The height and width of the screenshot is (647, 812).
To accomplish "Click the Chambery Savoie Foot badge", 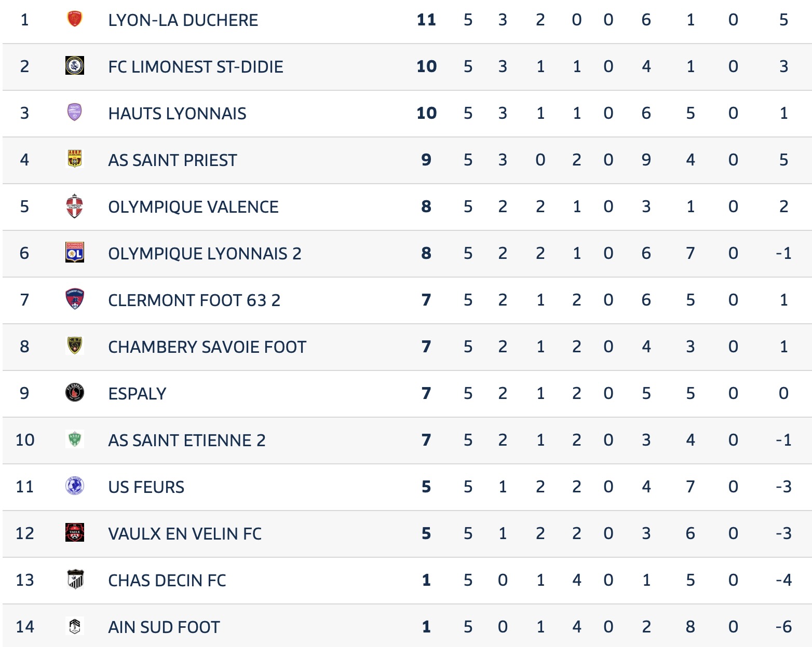I will [x=75, y=346].
